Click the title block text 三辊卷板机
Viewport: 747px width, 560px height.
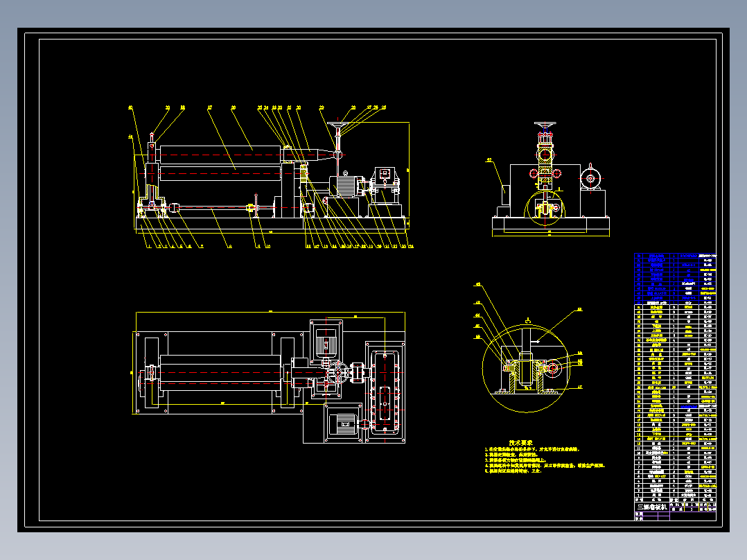[x=652, y=507]
